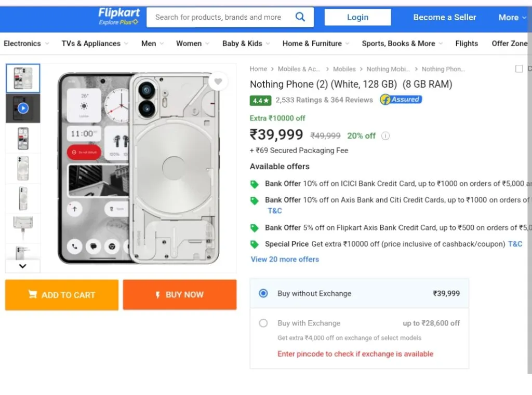Click the search products input field
532x395 pixels.
[218, 17]
